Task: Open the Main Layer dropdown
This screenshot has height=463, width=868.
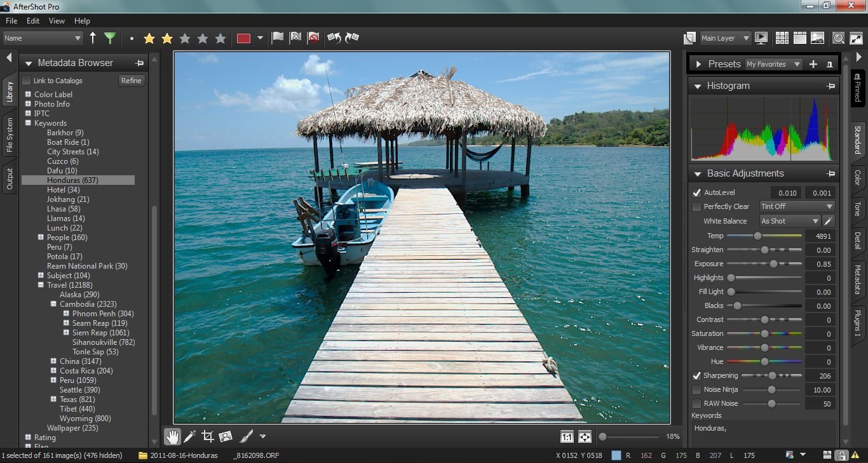Action: pos(724,38)
